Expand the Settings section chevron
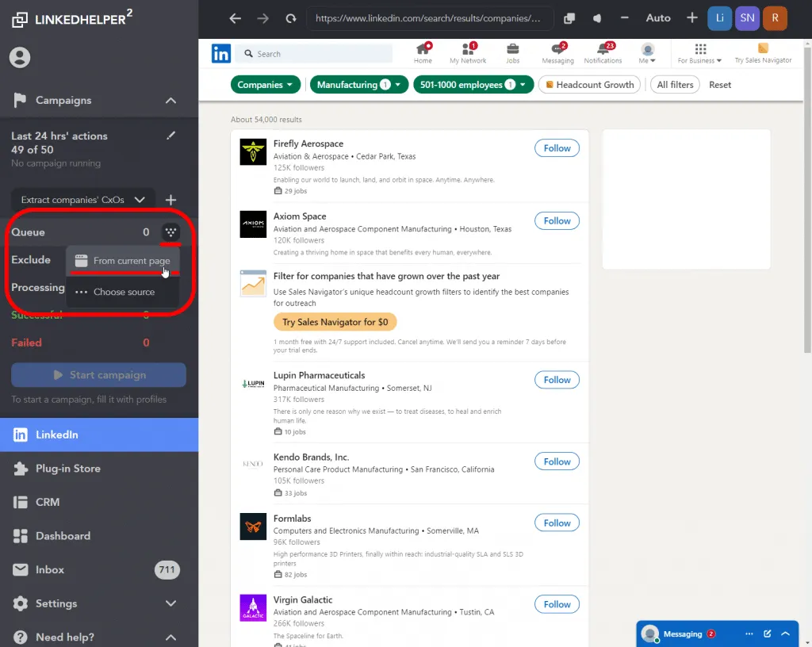 (x=171, y=603)
